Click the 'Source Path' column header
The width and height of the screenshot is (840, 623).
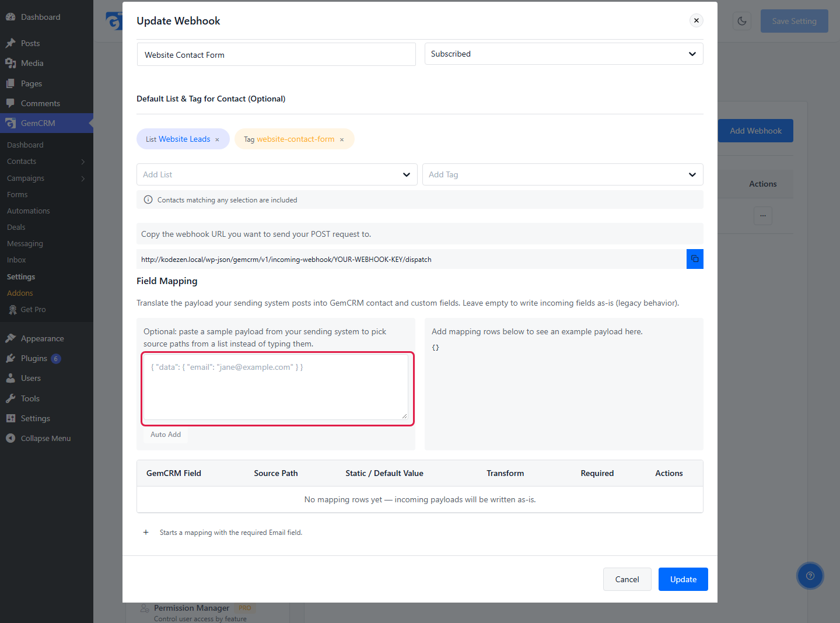point(276,473)
